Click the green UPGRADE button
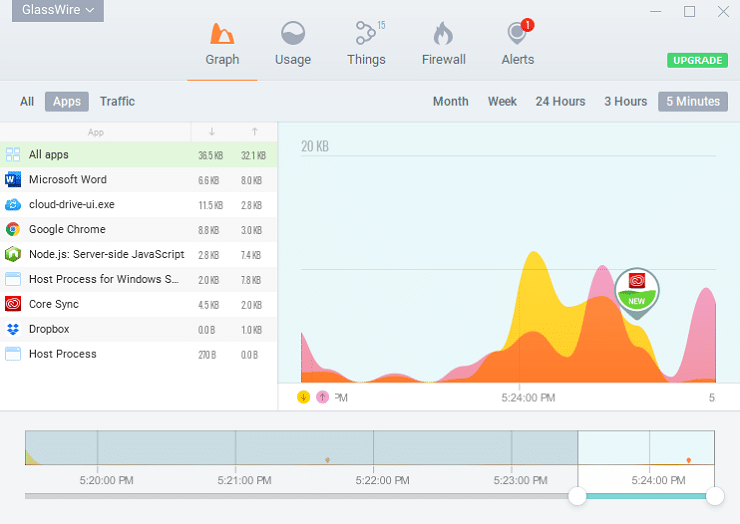Image resolution: width=740 pixels, height=524 pixels. (x=697, y=60)
